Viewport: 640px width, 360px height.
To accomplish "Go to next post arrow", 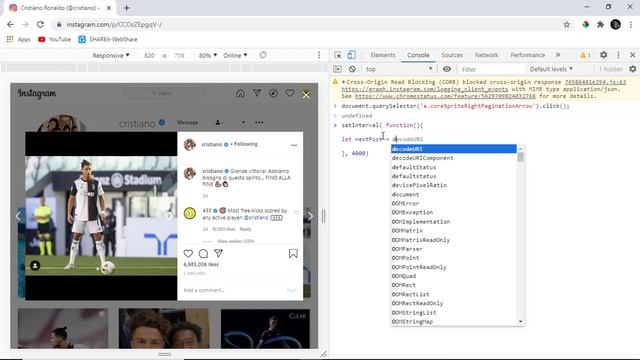I will 310,216.
